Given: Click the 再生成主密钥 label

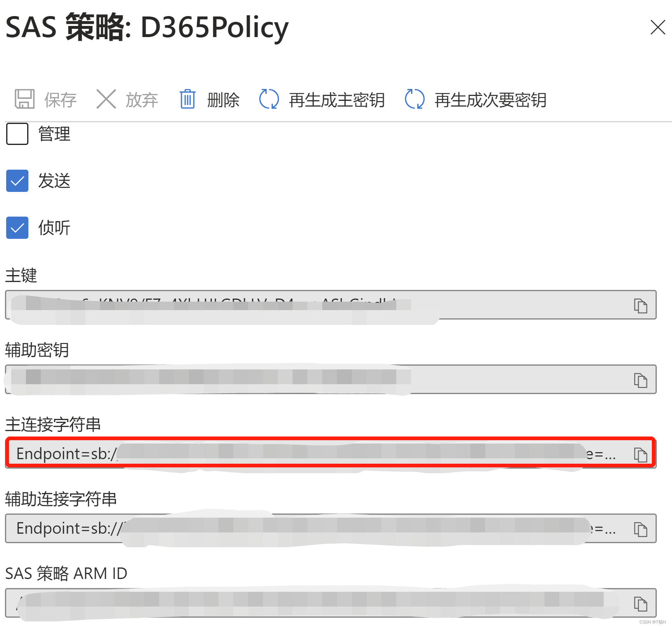Looking at the screenshot, I should click(x=337, y=100).
